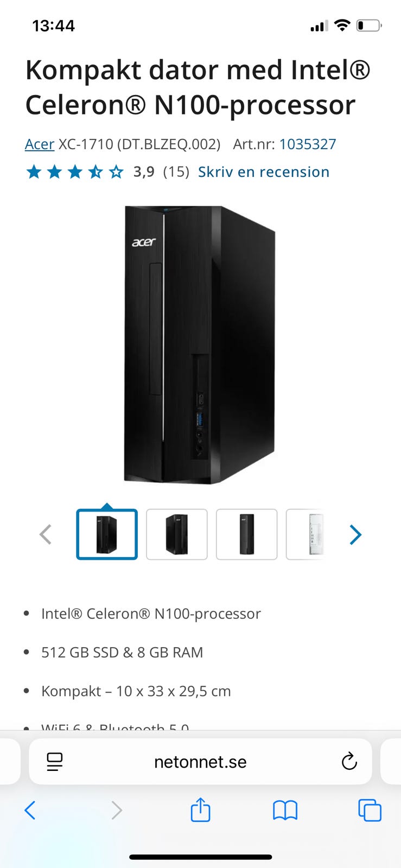This screenshot has width=401, height=868.
Task: Select the fourth rear-panel thumbnail
Action: [305, 534]
